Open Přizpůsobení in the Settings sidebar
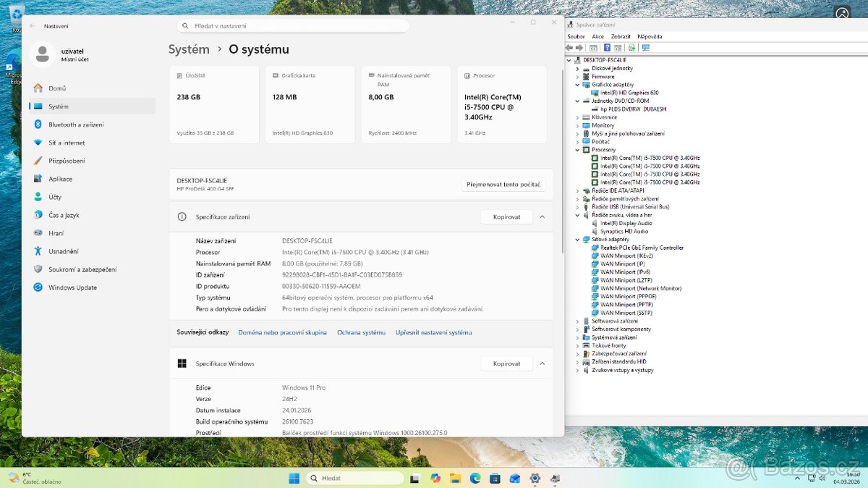Image resolution: width=868 pixels, height=488 pixels. [x=93, y=161]
